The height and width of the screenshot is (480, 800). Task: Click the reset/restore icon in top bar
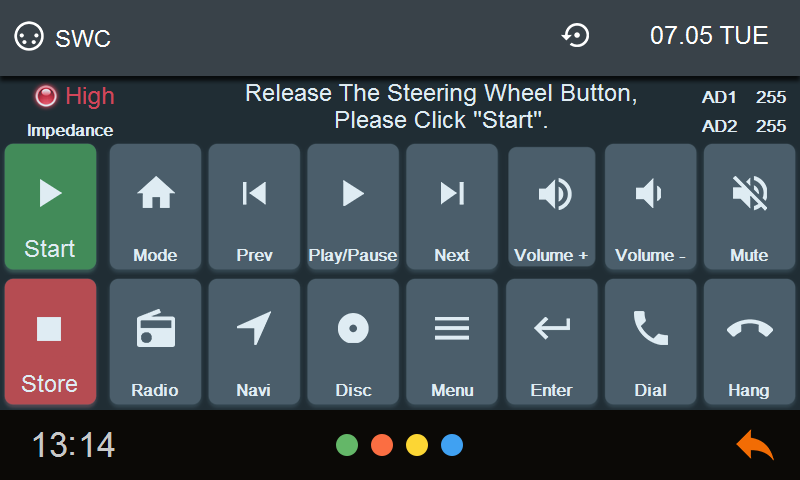(x=576, y=36)
